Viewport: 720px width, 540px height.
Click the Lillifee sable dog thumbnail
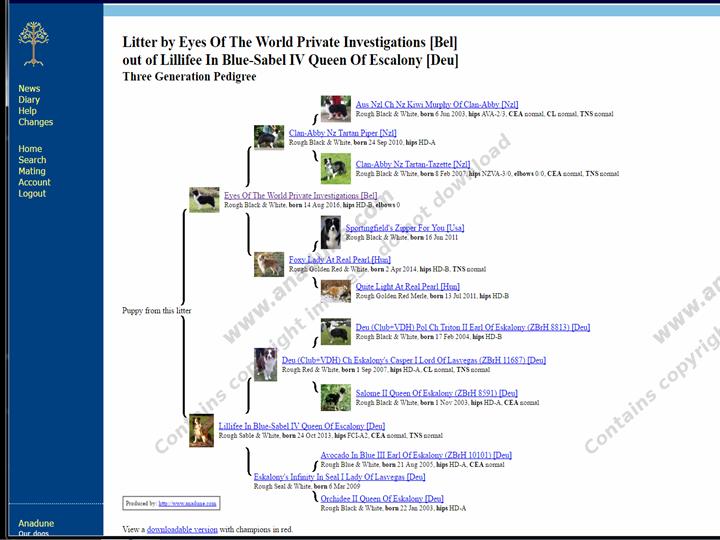pyautogui.click(x=202, y=430)
